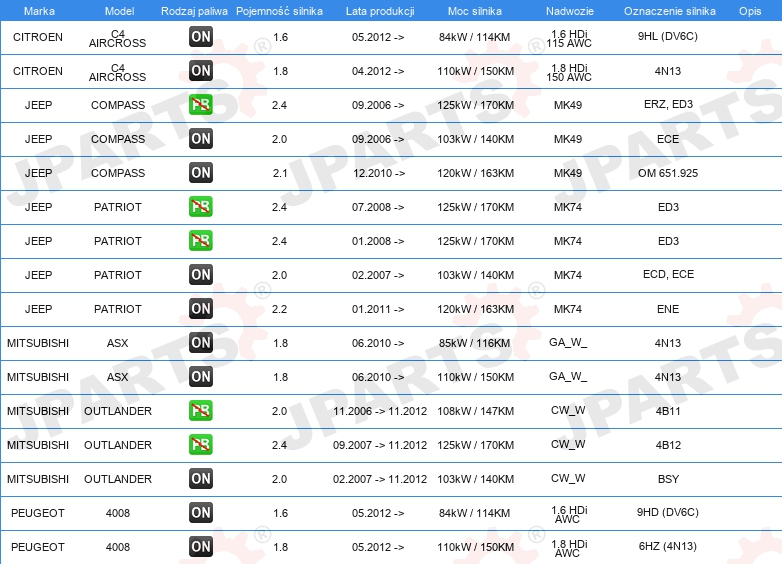Click ASX model in the 85kW row
The height and width of the screenshot is (564, 782).
pyautogui.click(x=118, y=343)
